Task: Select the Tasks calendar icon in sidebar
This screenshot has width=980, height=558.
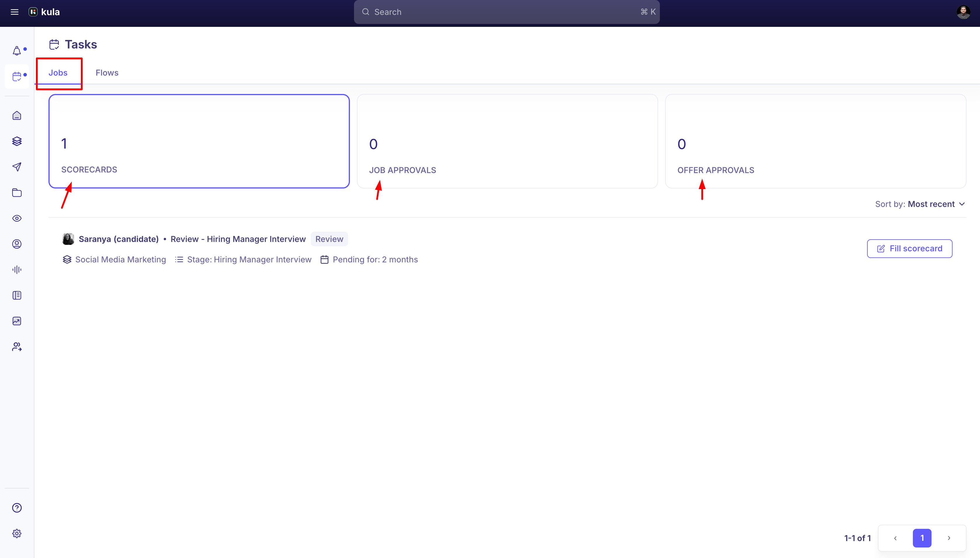Action: [16, 76]
